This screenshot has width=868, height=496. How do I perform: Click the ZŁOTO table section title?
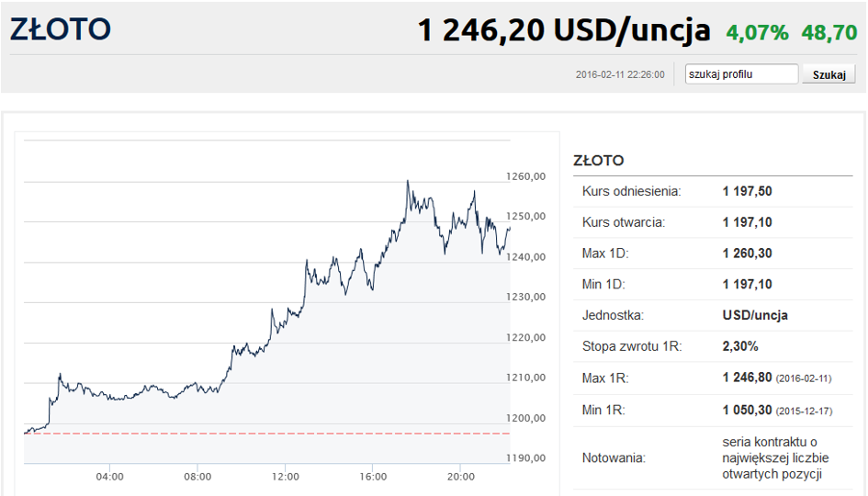point(598,161)
